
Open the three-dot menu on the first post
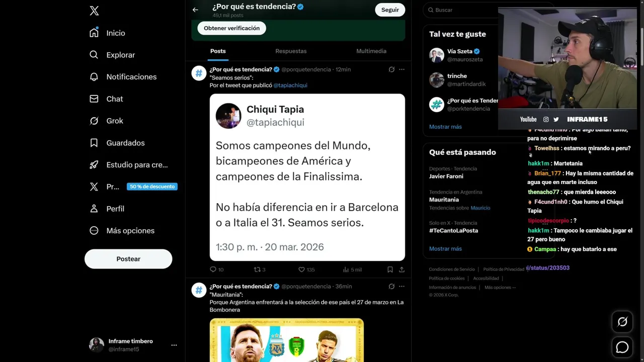(401, 69)
